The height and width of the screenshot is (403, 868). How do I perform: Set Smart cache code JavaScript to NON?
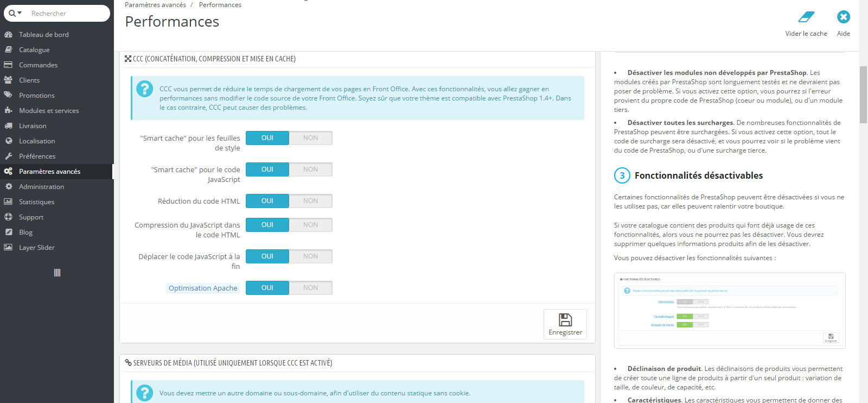click(x=311, y=169)
